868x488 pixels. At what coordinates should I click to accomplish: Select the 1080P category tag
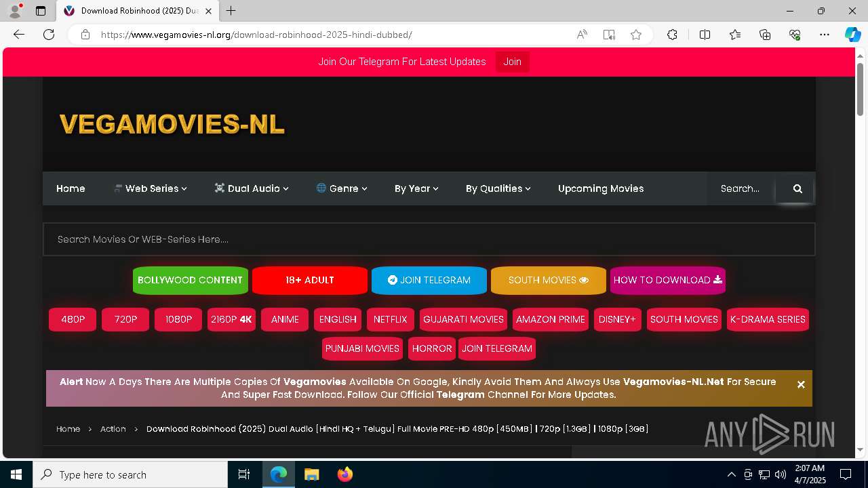[178, 319]
